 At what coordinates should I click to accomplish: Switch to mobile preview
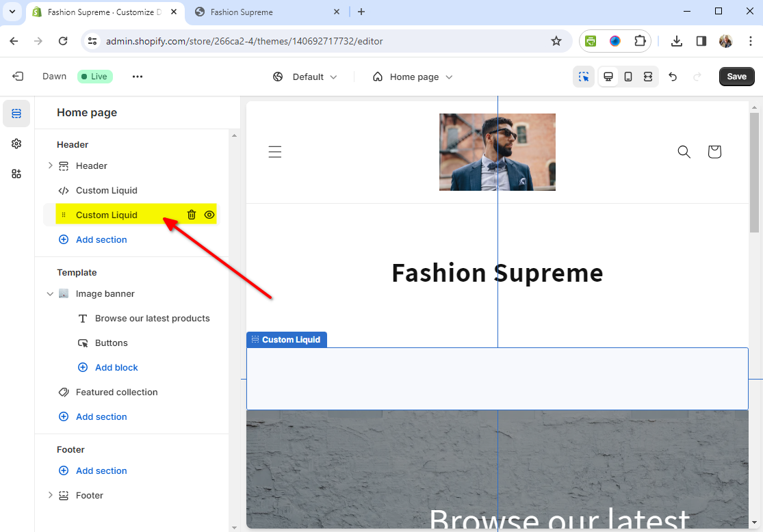tap(628, 77)
